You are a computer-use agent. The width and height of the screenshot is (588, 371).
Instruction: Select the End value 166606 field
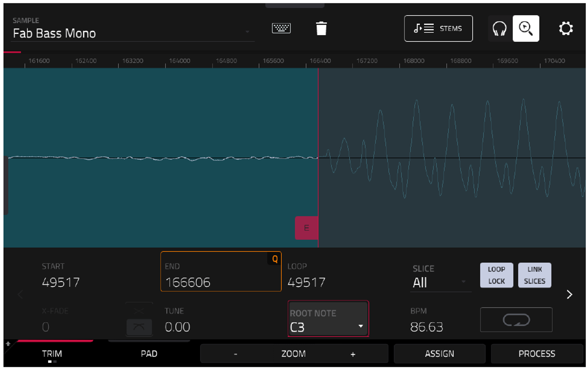click(x=221, y=272)
